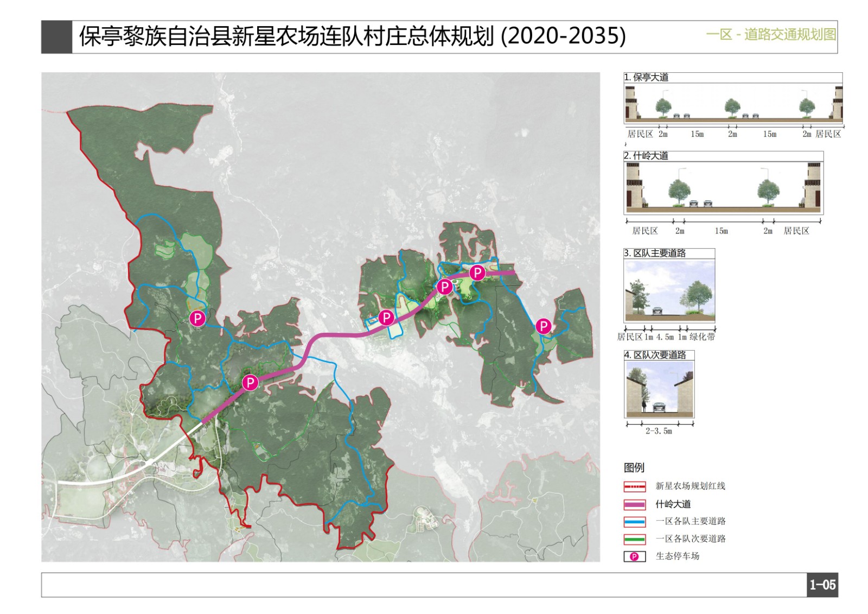Select the green 一区各队次要道路 legend swatch
The width and height of the screenshot is (868, 614).
634,539
